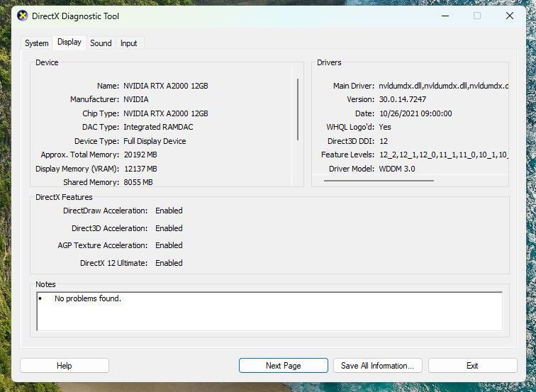The height and width of the screenshot is (392, 536).
Task: Click the DirectX 12 Ultimate Enabled status
Action: click(x=169, y=263)
